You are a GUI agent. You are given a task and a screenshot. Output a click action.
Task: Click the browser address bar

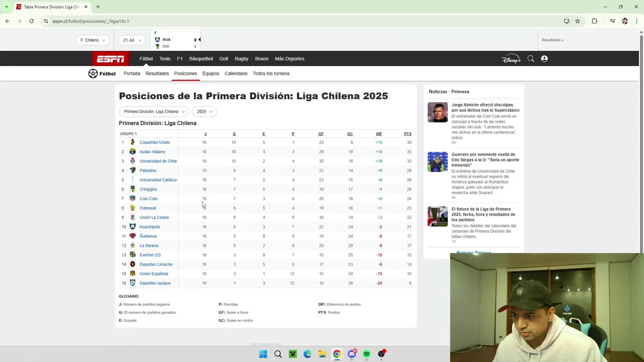pos(302,21)
